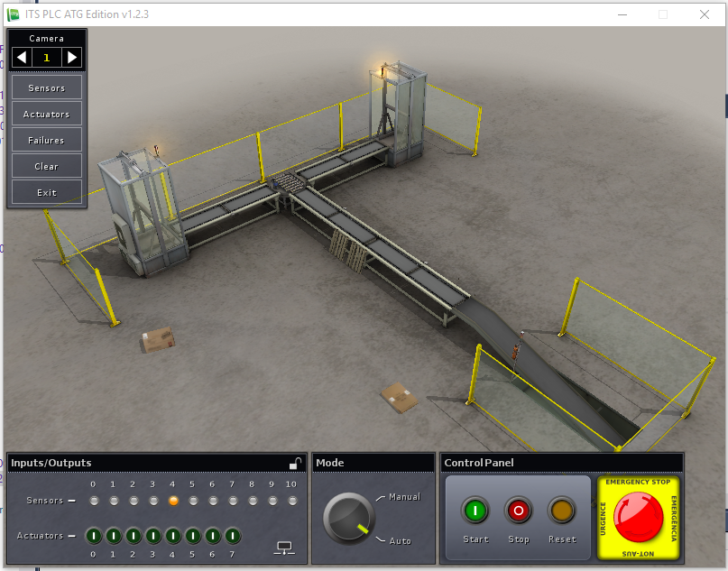Turn the Mode knob between Manual/Auto

coord(346,519)
